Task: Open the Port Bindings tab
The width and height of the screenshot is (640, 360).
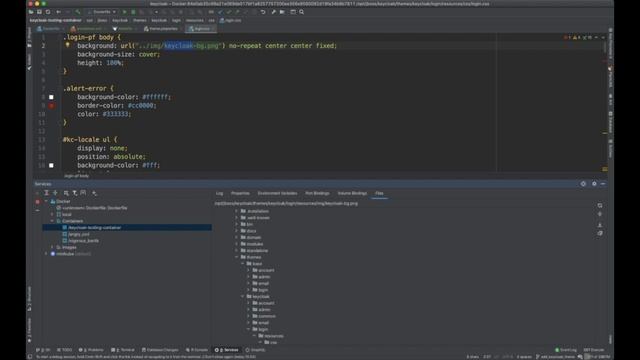Action: (317, 193)
